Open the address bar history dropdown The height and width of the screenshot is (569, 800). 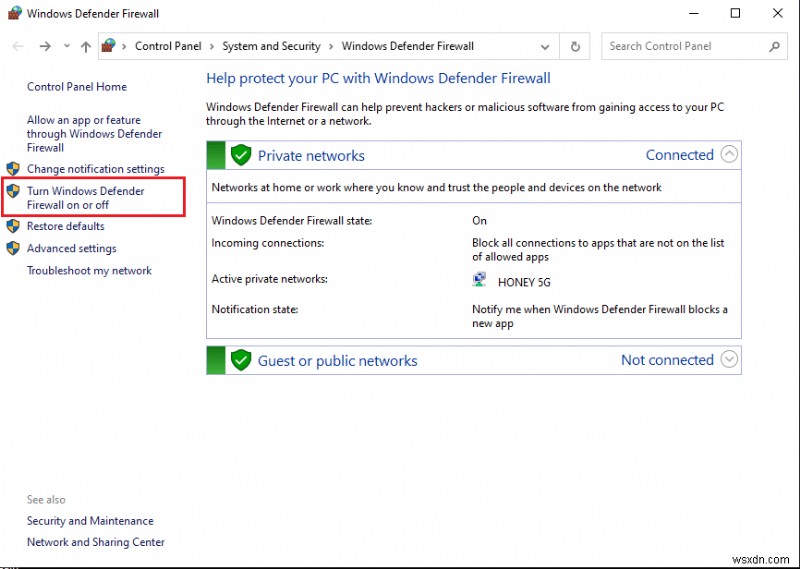click(545, 46)
